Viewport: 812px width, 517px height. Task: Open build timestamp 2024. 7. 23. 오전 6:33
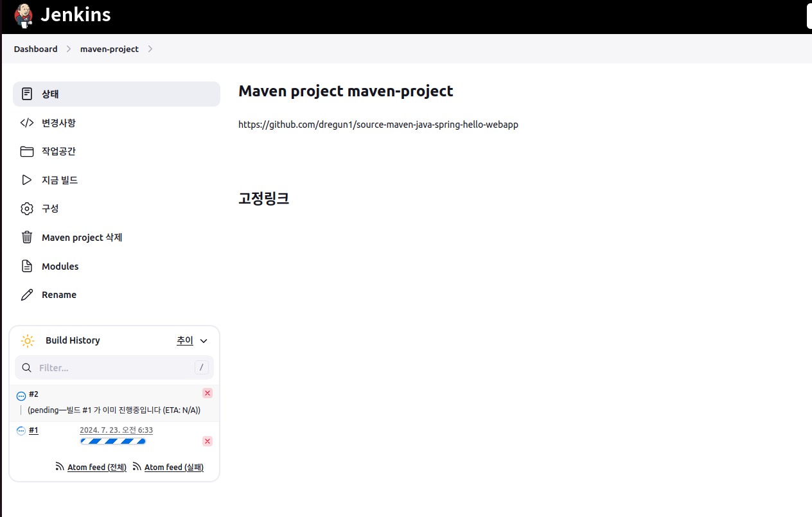(116, 430)
